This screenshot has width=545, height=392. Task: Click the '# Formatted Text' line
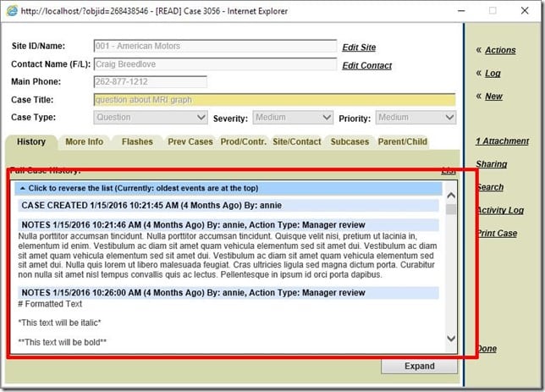pyautogui.click(x=50, y=304)
